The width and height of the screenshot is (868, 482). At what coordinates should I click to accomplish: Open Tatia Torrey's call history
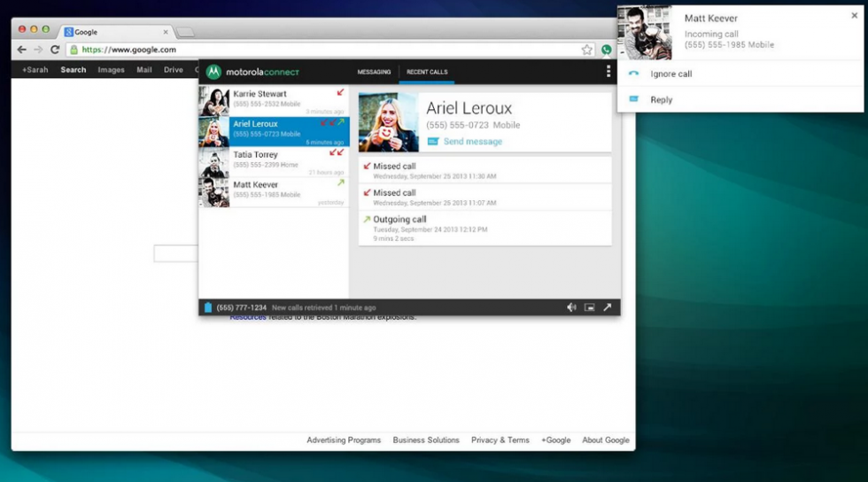coord(274,162)
